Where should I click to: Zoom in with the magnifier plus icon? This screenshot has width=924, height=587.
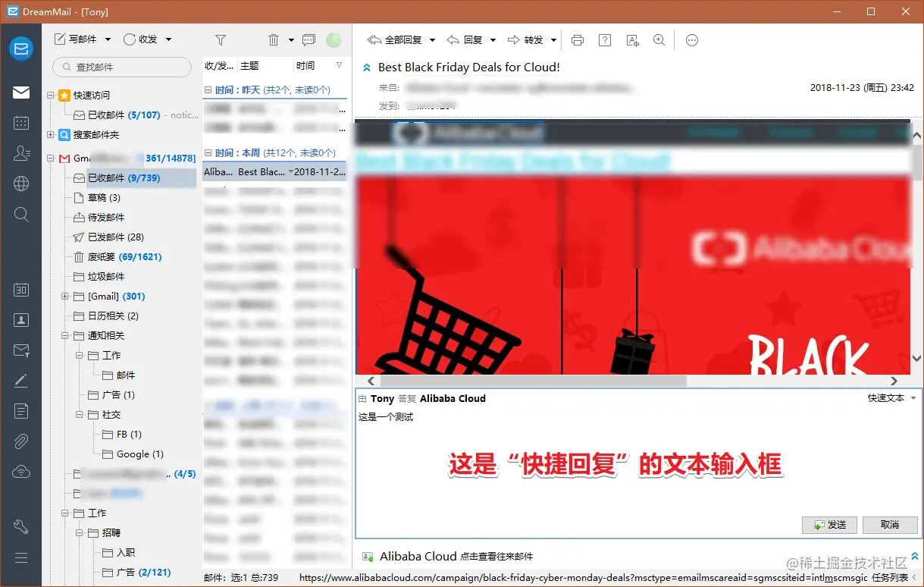[659, 40]
